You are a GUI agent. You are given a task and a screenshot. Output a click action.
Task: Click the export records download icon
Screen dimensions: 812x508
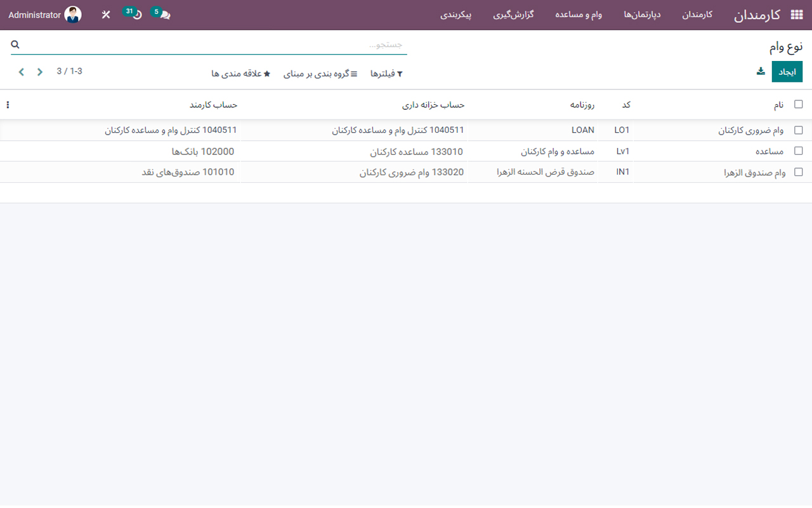tap(761, 72)
